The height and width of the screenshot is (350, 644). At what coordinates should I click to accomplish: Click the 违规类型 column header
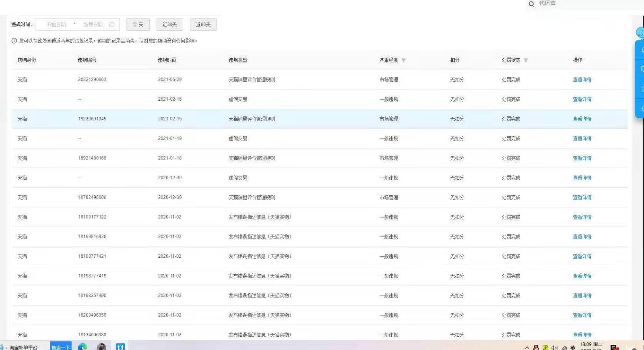[238, 60]
